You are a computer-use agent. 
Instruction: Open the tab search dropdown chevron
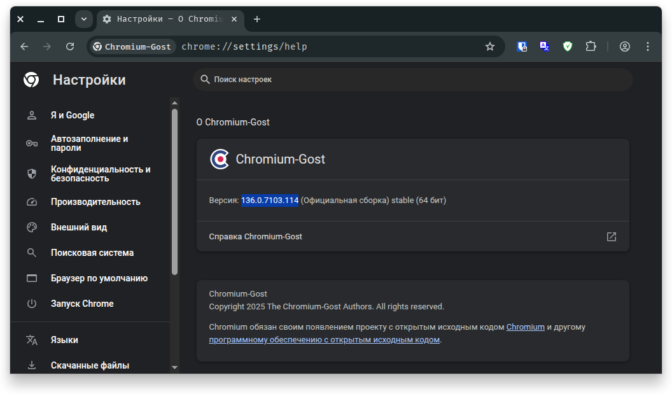(84, 19)
